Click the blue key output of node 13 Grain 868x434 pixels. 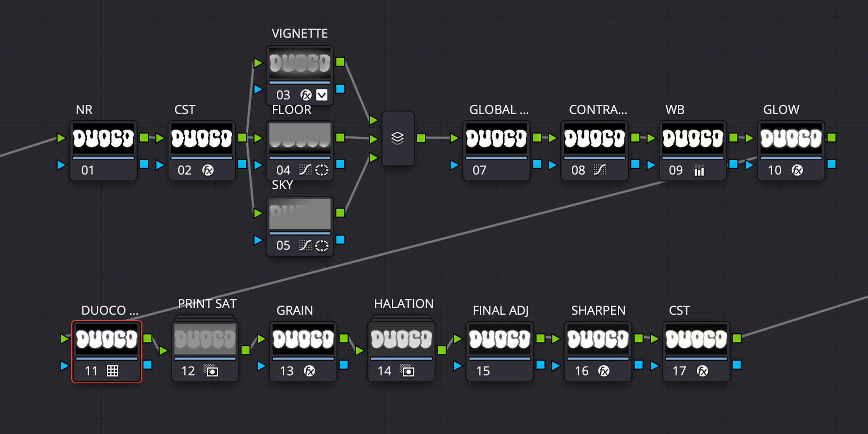344,365
